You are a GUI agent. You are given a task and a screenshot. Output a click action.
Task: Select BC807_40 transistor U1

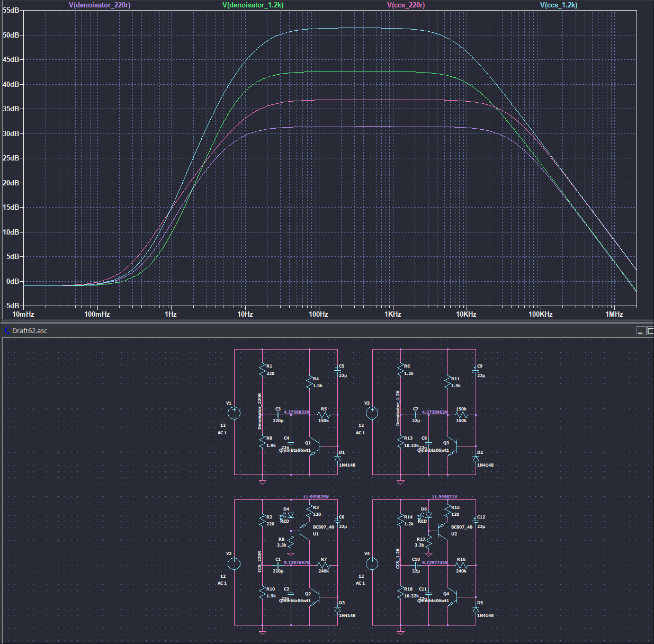point(303,530)
